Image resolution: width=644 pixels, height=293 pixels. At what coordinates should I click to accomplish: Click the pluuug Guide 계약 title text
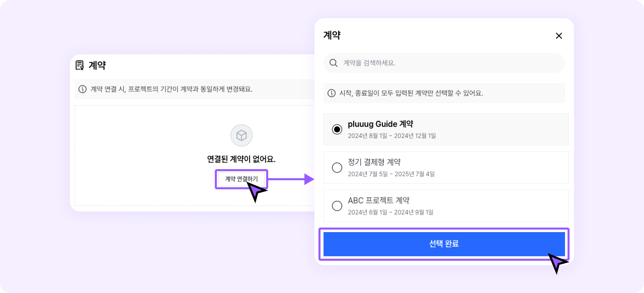(380, 124)
